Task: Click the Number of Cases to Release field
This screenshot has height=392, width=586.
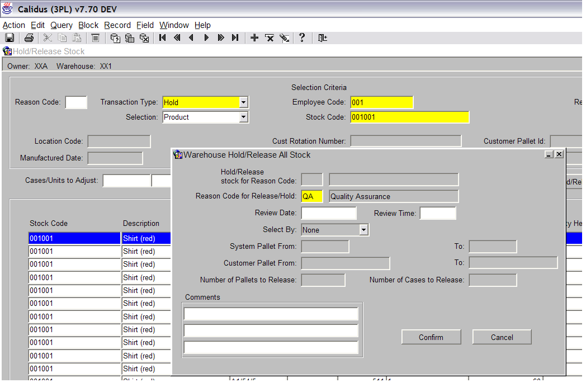Action: tap(493, 280)
